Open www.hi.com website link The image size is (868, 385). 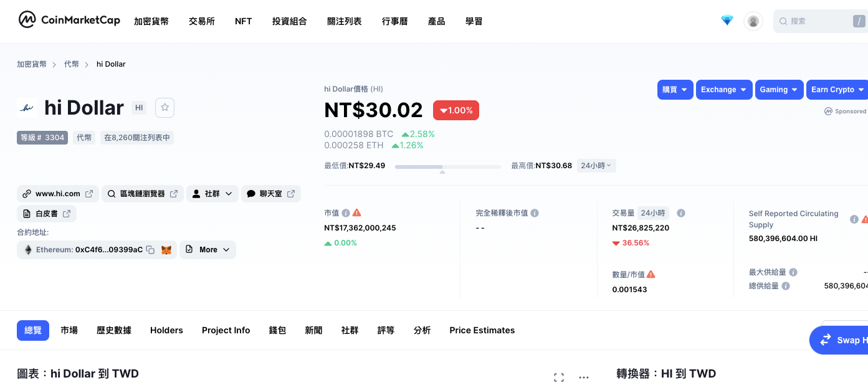pos(58,194)
